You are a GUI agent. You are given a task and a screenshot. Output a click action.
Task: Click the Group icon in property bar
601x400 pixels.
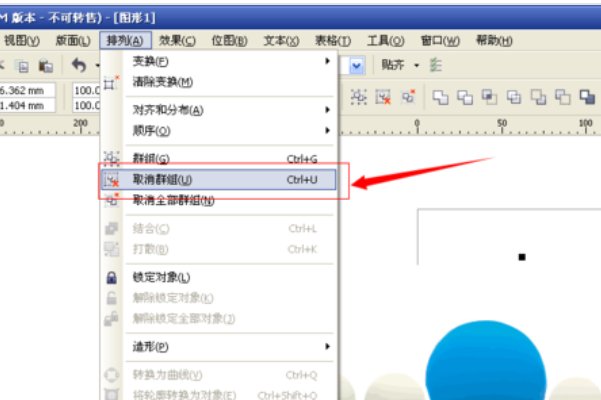pos(358,97)
